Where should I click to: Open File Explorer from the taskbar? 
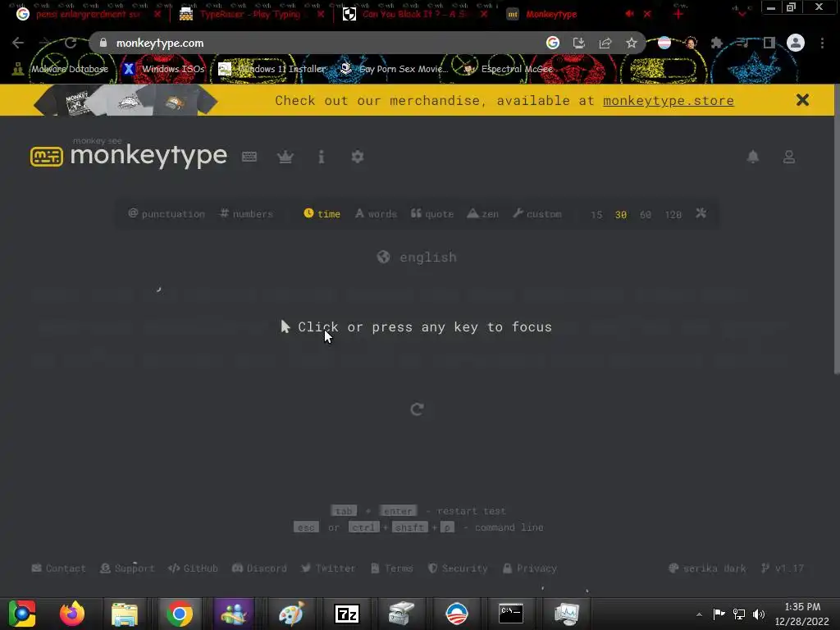(x=125, y=614)
